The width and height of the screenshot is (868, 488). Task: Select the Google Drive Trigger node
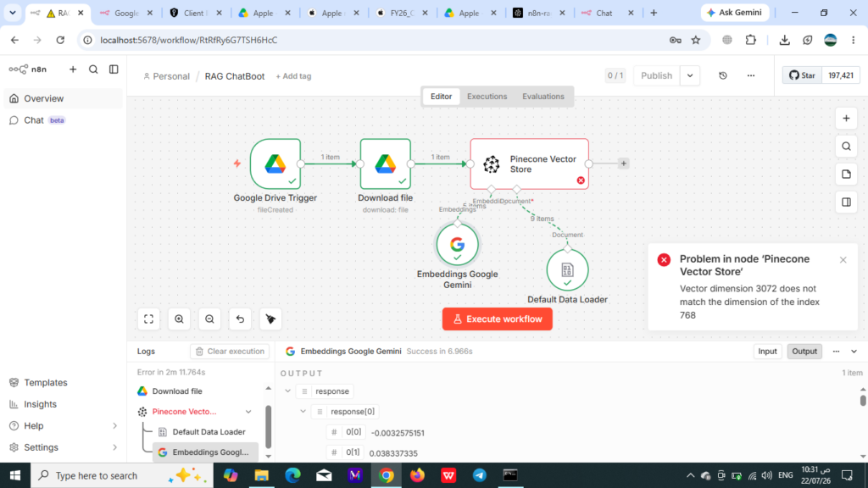[275, 164]
